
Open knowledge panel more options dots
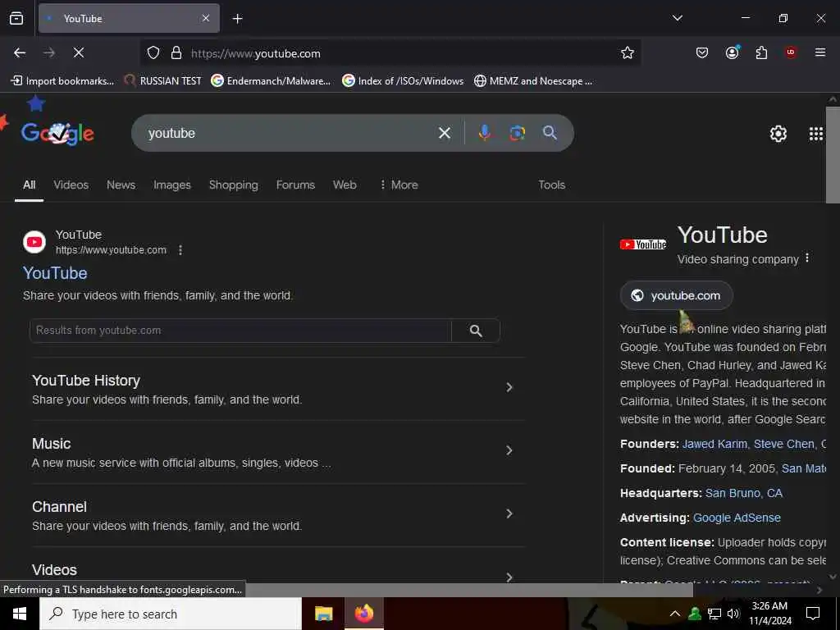click(x=807, y=258)
